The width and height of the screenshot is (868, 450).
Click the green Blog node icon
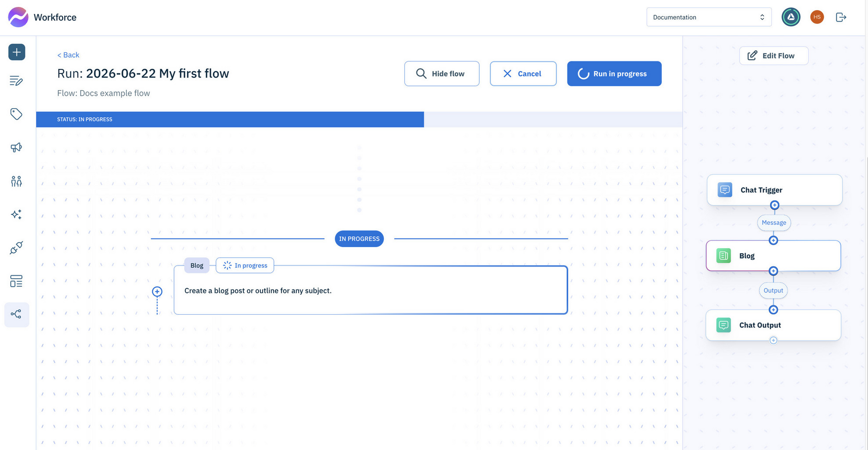pyautogui.click(x=723, y=255)
